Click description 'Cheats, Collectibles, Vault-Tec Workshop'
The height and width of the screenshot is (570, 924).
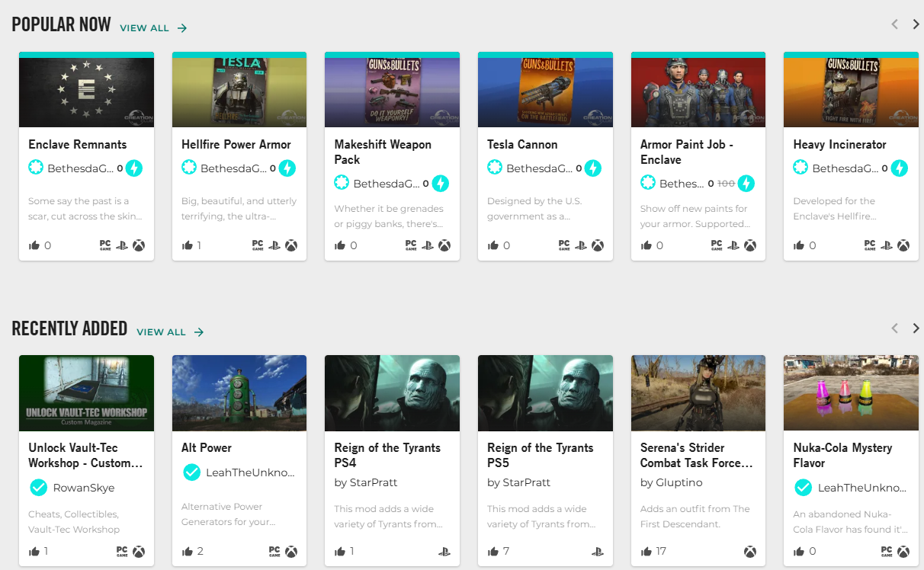[73, 522]
